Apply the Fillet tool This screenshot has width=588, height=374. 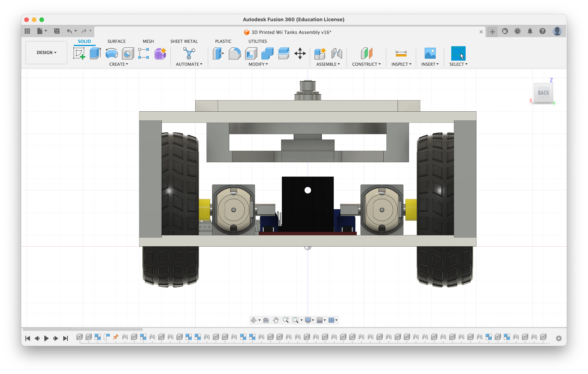click(234, 53)
